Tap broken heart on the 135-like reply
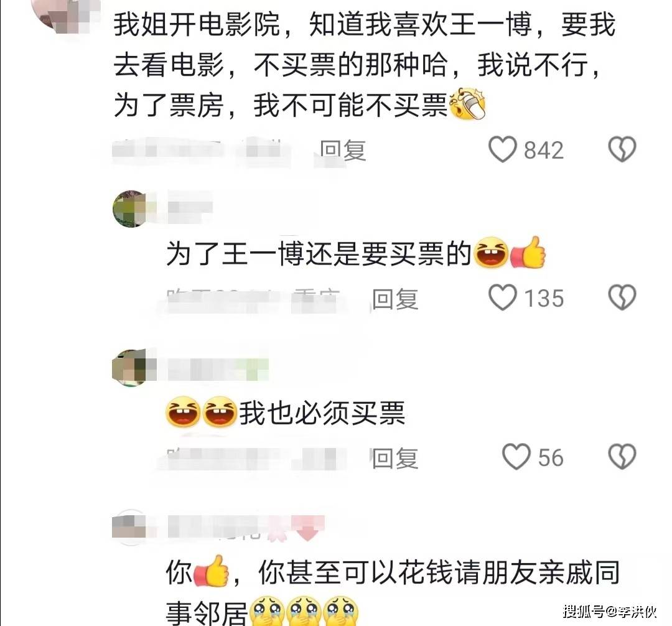 [622, 297]
